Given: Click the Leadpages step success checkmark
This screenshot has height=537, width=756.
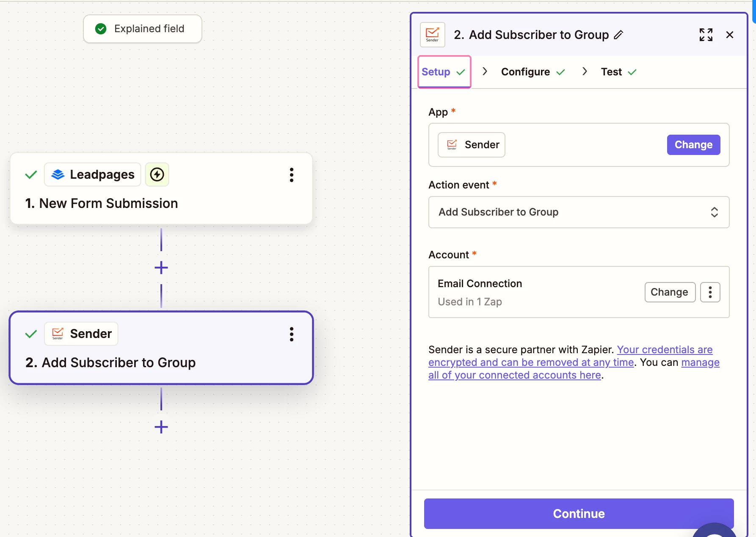Looking at the screenshot, I should click(31, 174).
